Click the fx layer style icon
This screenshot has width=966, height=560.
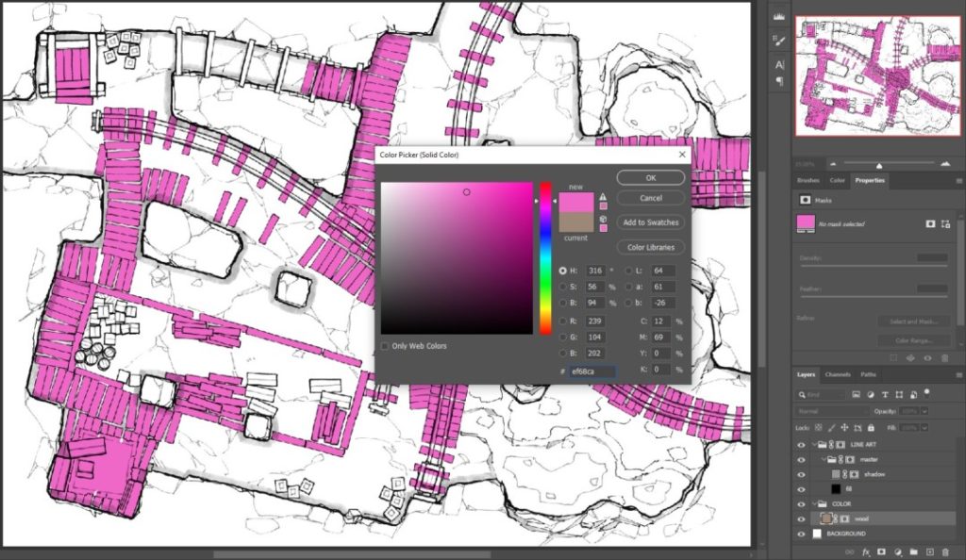tap(865, 552)
